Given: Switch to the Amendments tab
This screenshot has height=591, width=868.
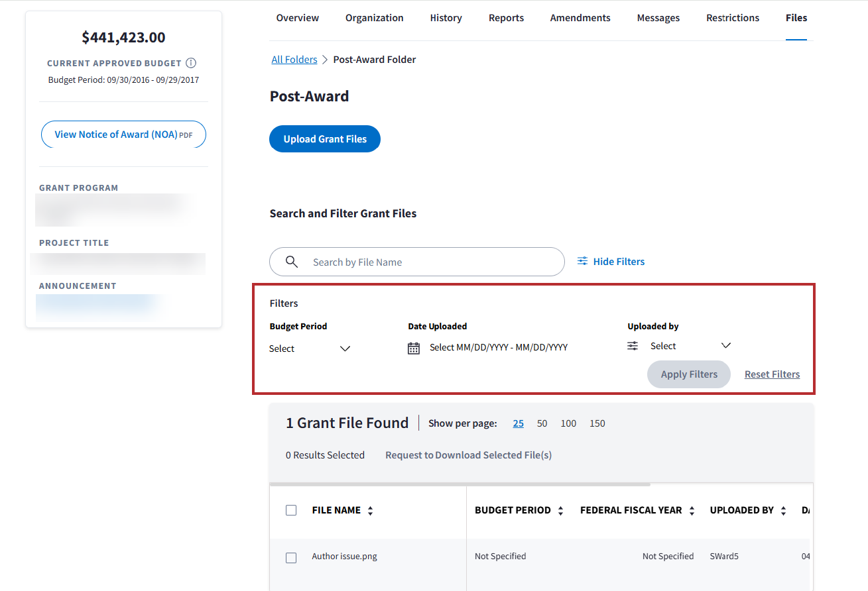Looking at the screenshot, I should click(580, 18).
